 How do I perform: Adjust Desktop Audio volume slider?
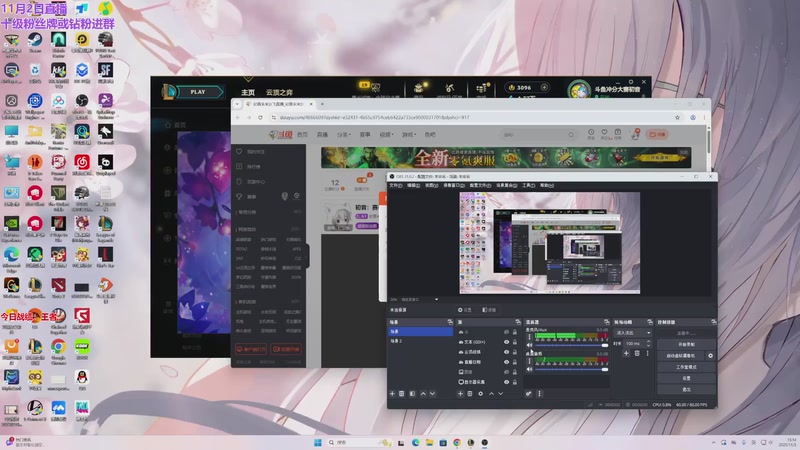pyautogui.click(x=571, y=345)
